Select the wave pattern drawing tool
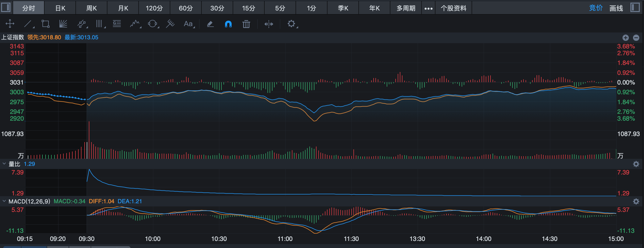The image size is (644, 248). coord(135,24)
